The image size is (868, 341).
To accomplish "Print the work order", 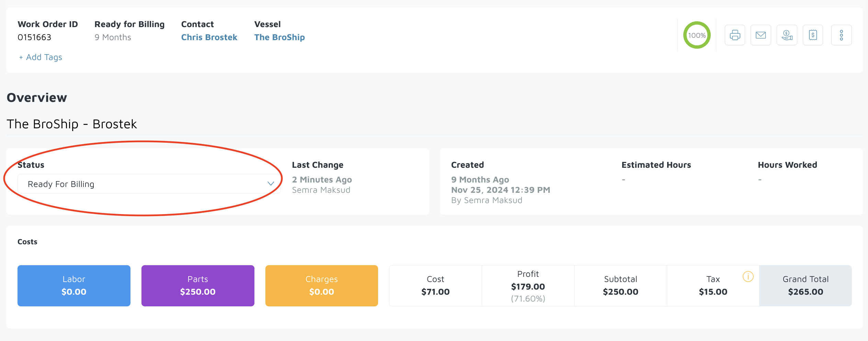I will pos(735,35).
